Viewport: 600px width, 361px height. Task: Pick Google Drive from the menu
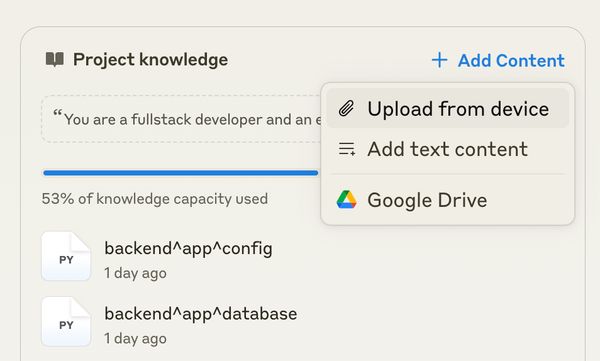tap(448, 200)
